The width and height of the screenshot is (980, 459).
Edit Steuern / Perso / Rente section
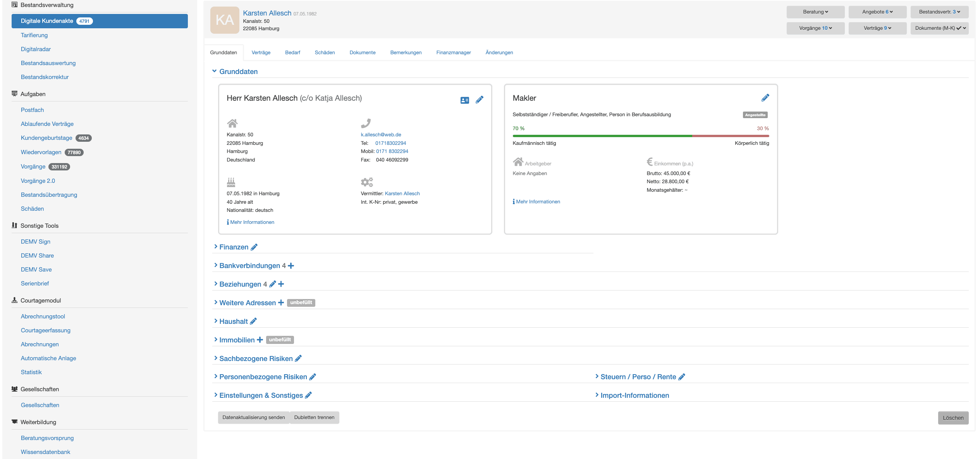(682, 377)
